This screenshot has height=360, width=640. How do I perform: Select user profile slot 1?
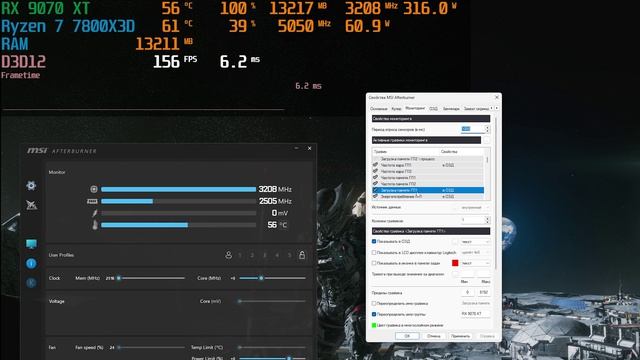pyautogui.click(x=240, y=256)
